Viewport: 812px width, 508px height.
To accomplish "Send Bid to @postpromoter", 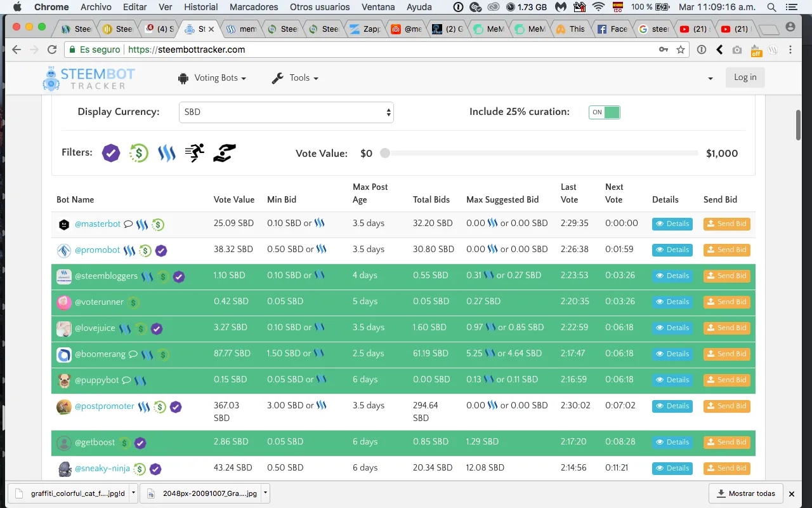I will click(x=726, y=406).
